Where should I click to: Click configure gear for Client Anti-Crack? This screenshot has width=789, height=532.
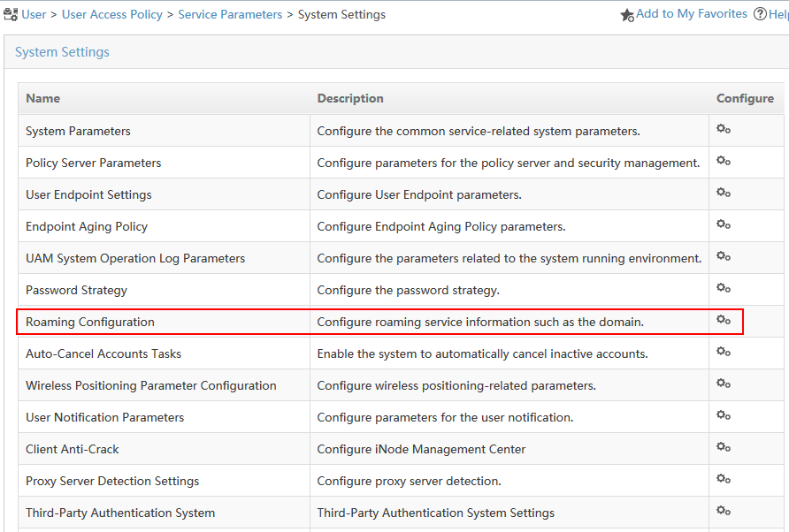[723, 446]
